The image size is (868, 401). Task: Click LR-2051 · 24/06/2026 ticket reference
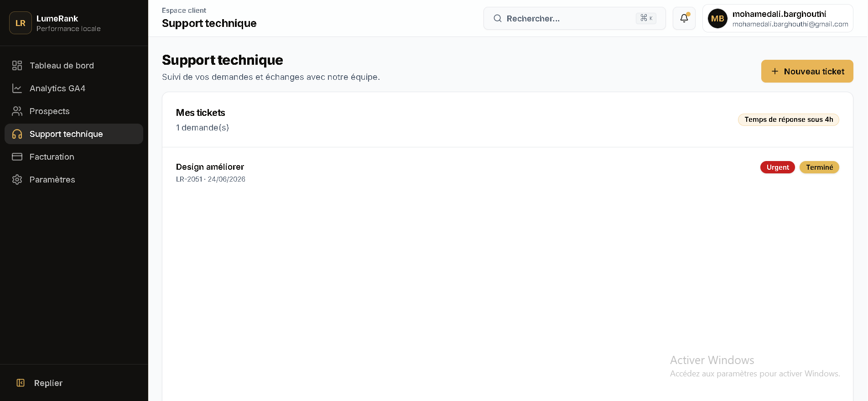tap(211, 179)
